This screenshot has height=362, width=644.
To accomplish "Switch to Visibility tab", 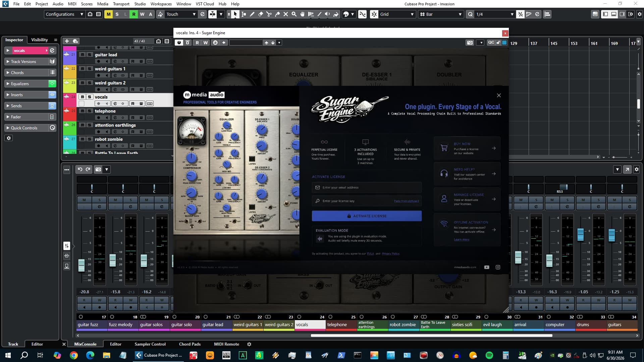I will pos(40,40).
